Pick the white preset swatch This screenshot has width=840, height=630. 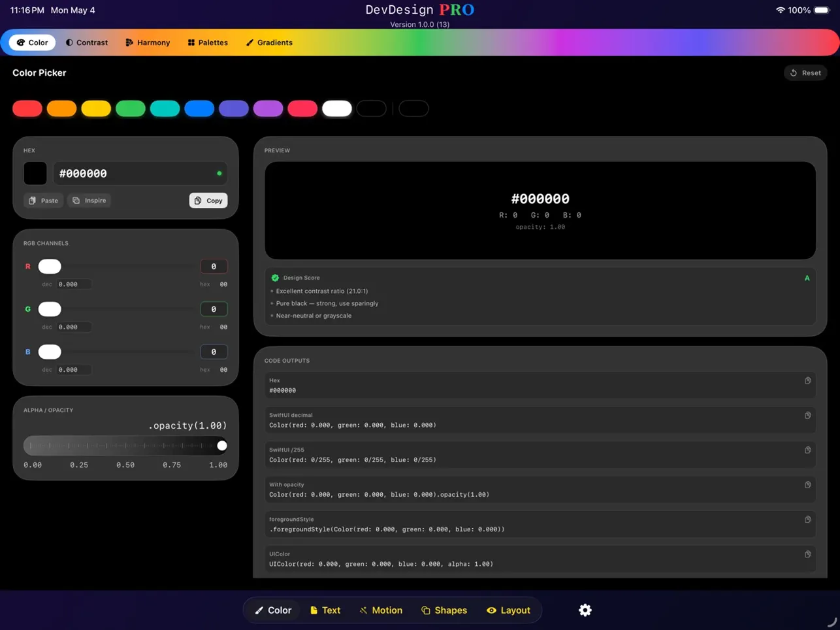(x=337, y=108)
